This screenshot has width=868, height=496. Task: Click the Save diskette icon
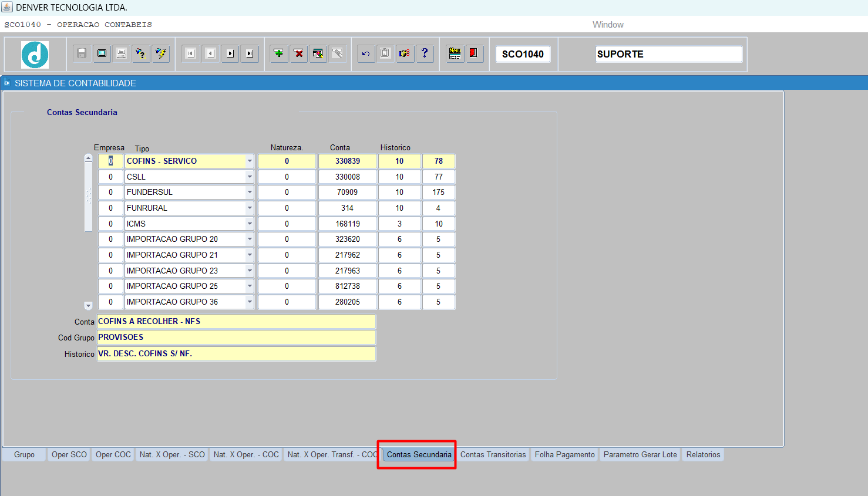[82, 53]
